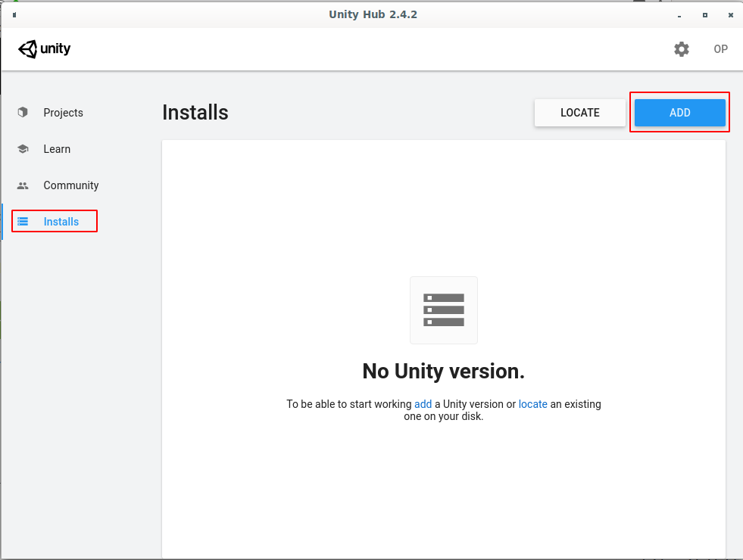Click the Unity logo in header
Screen dimensions: 743x560
point(45,49)
